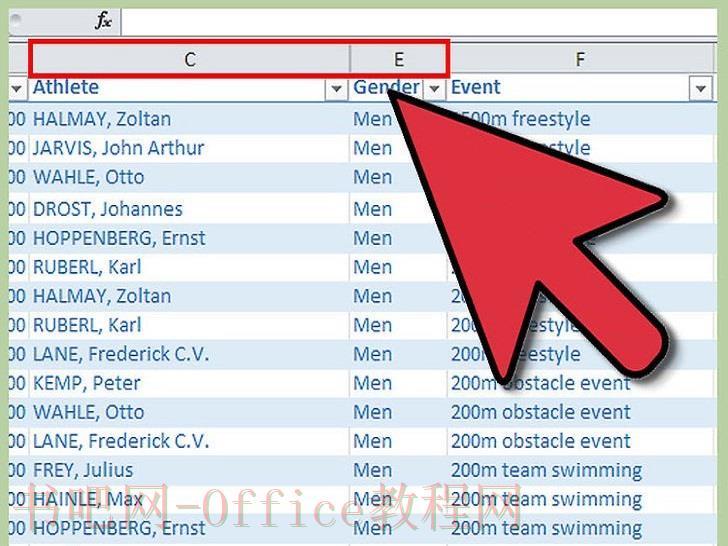The image size is (728, 546).
Task: Select the cell FREY, Julius
Action: click(188, 470)
